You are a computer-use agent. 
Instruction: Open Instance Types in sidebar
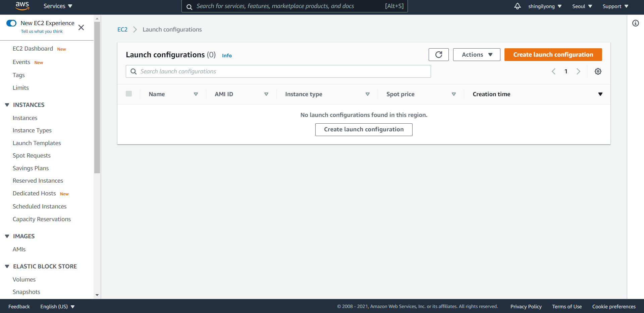32,130
